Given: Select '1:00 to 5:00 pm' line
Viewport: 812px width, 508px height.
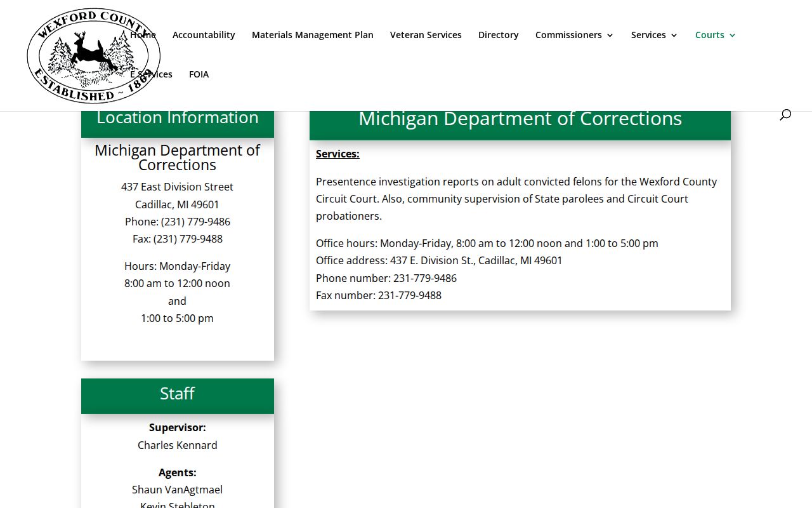Looking at the screenshot, I should (x=178, y=318).
